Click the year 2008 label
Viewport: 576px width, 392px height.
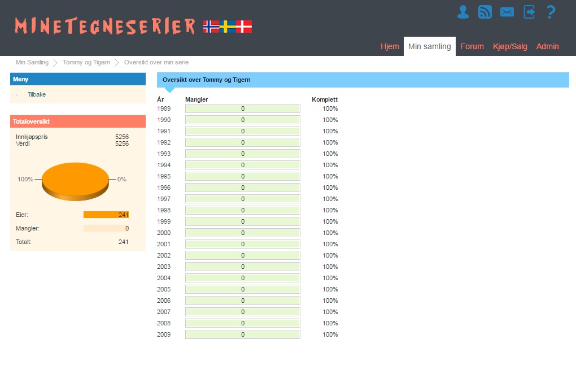(164, 323)
